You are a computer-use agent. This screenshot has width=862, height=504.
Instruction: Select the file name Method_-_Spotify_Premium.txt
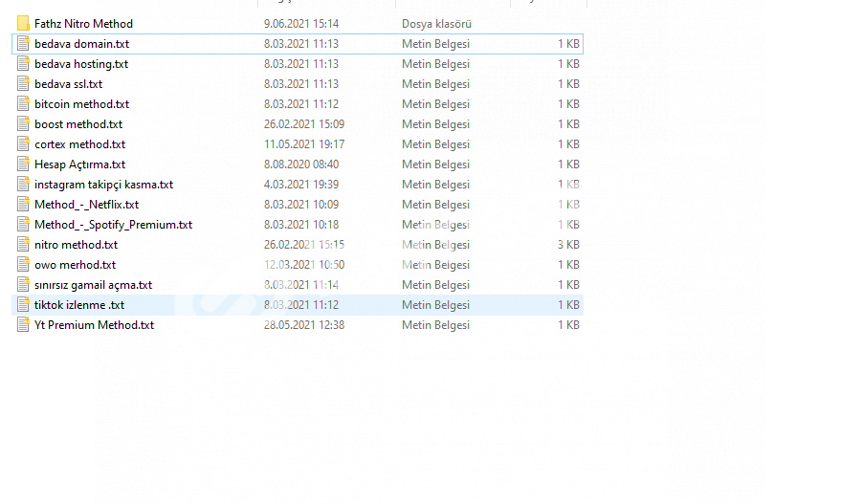(x=113, y=225)
